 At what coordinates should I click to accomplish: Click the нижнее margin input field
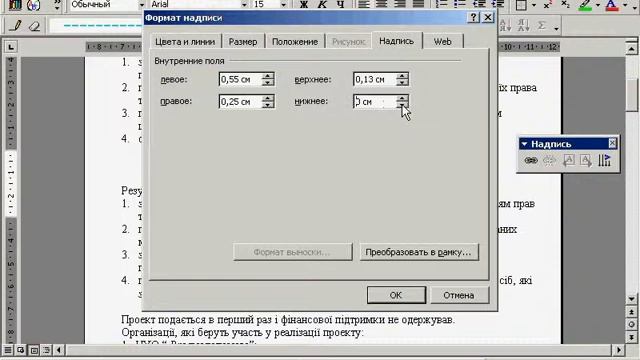tap(374, 101)
